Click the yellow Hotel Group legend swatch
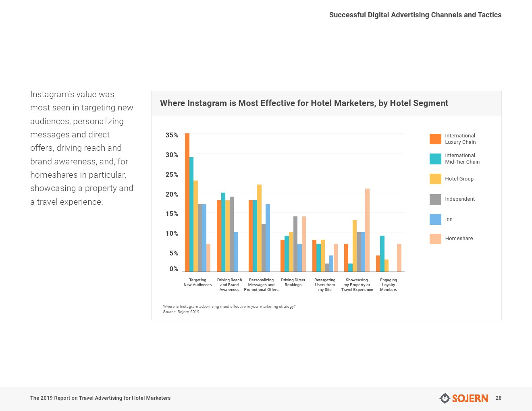 click(435, 179)
